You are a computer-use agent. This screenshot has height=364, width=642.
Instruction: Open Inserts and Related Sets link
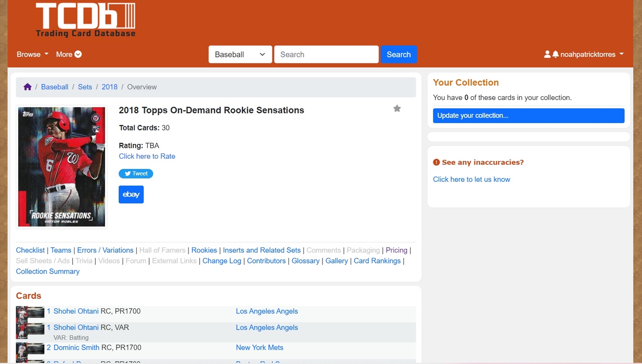pos(262,250)
